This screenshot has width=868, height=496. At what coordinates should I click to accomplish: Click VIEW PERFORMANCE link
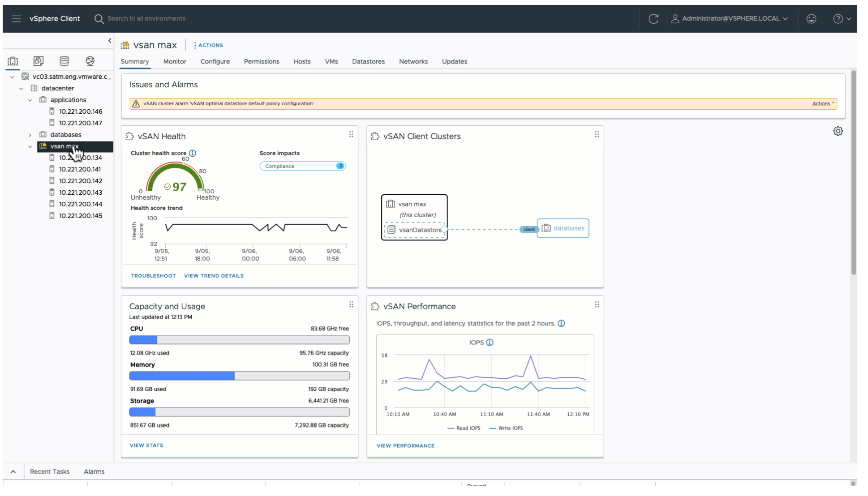point(405,446)
